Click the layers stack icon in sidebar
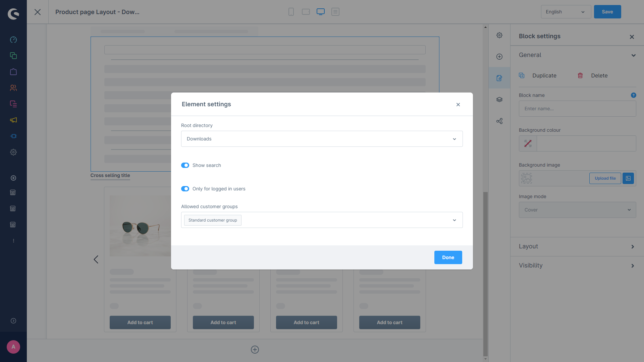The height and width of the screenshot is (362, 644). 499,100
